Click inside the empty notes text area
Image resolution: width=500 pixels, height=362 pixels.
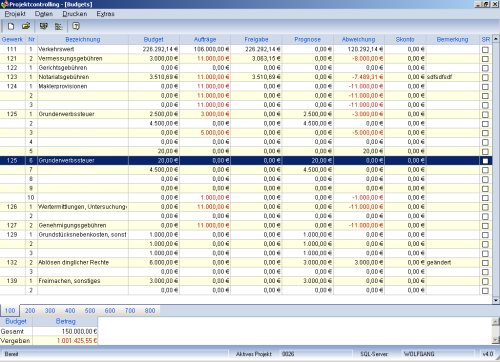(x=295, y=331)
